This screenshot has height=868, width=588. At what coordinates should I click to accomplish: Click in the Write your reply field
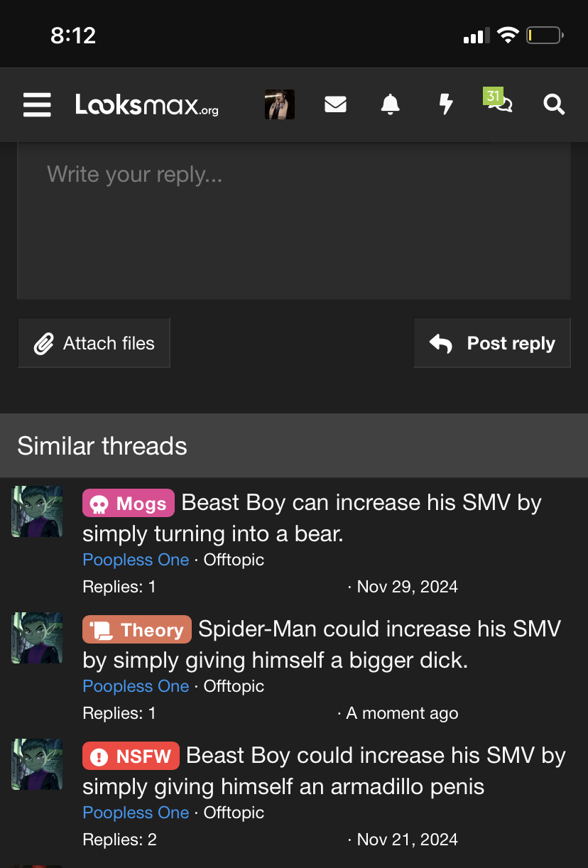tap(294, 221)
